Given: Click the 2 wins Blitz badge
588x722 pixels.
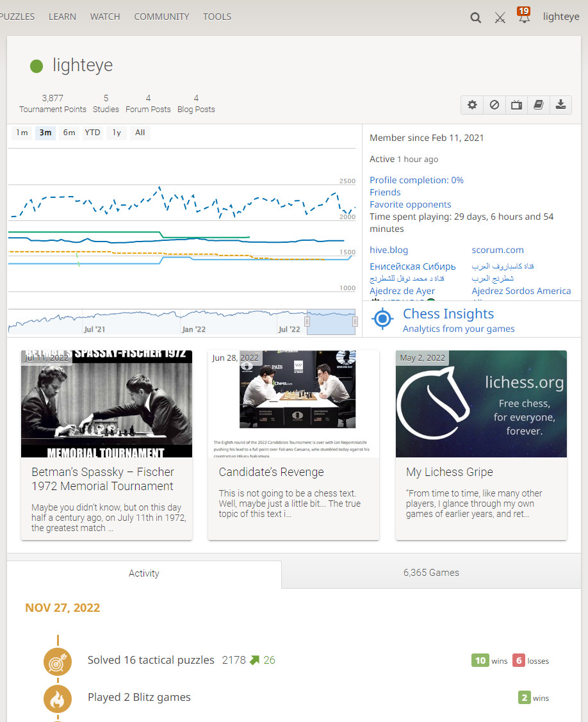Looking at the screenshot, I should click(524, 698).
